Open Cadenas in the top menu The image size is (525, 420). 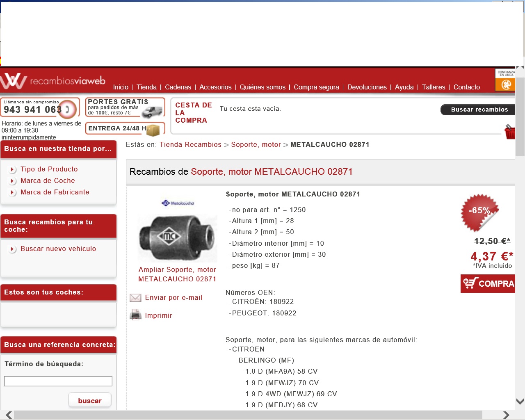[178, 87]
